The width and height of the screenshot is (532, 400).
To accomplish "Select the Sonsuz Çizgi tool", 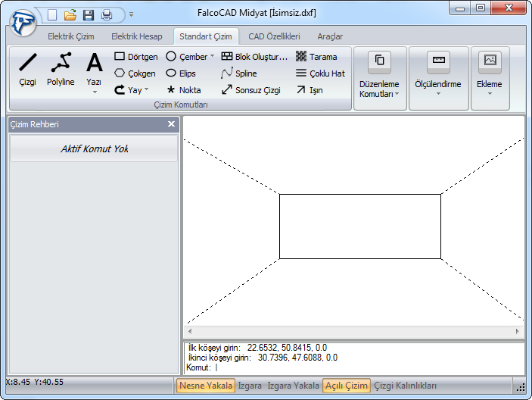I will pyautogui.click(x=251, y=90).
